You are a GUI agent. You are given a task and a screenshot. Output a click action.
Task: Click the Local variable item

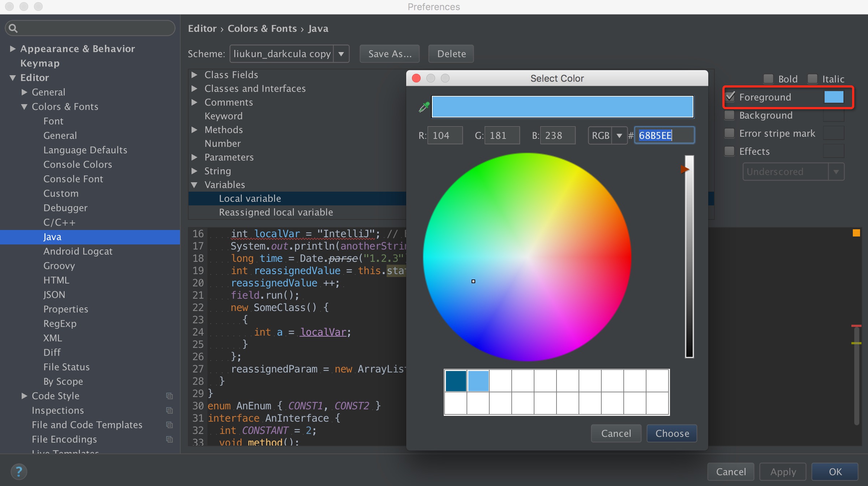[x=251, y=198]
